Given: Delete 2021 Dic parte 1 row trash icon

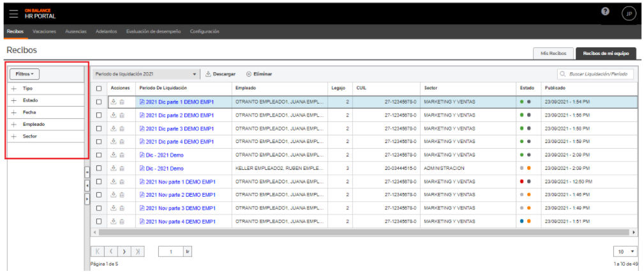Looking at the screenshot, I should click(x=121, y=102).
